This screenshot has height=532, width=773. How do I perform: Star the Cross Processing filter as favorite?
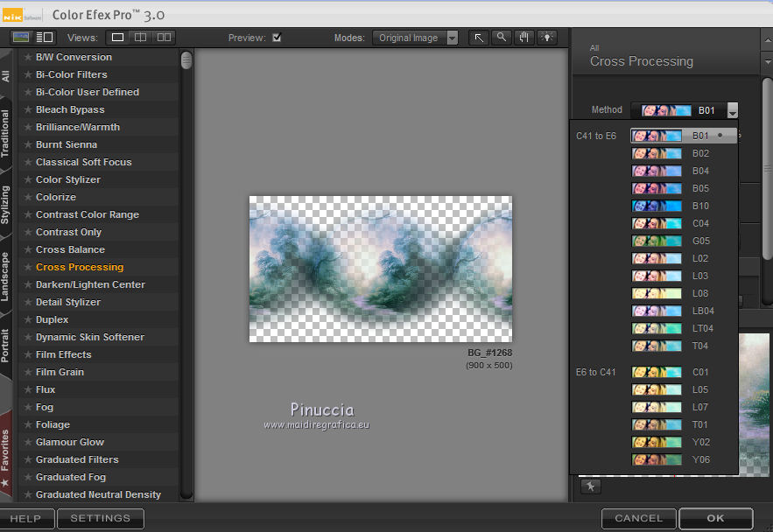point(28,267)
